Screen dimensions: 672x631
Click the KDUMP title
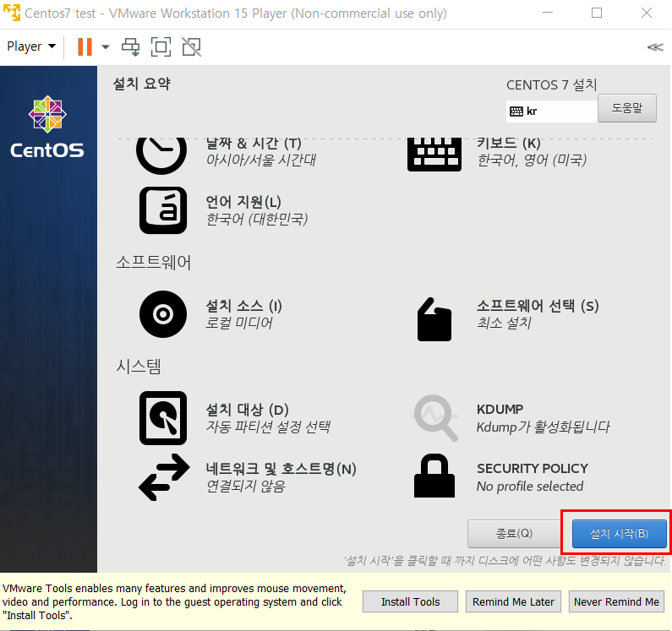[x=500, y=409]
